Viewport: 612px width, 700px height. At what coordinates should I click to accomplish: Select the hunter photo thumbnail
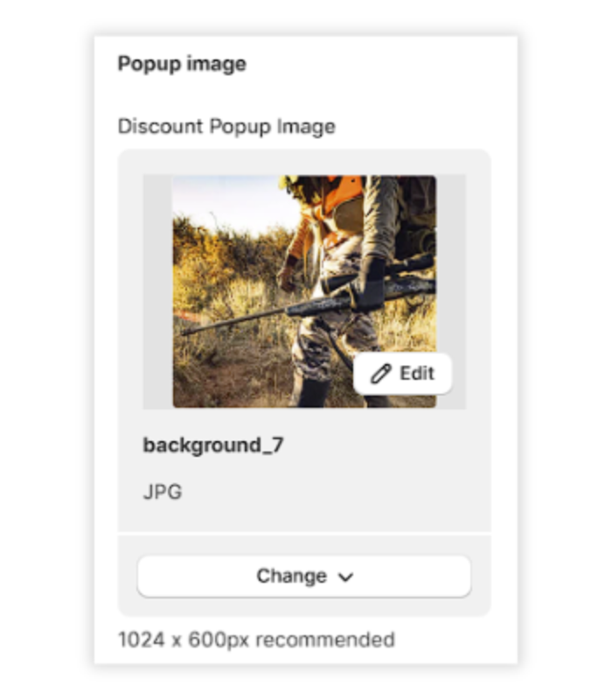304,291
